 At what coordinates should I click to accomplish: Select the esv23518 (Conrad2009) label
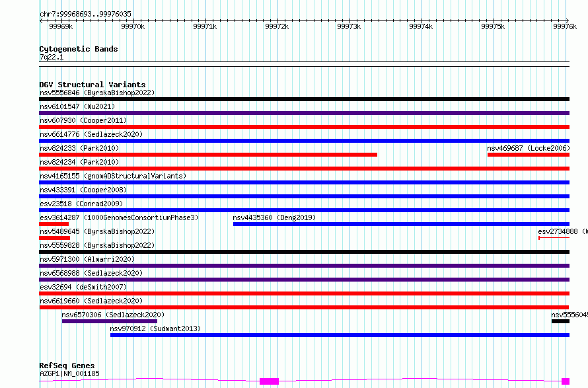pyautogui.click(x=81, y=204)
